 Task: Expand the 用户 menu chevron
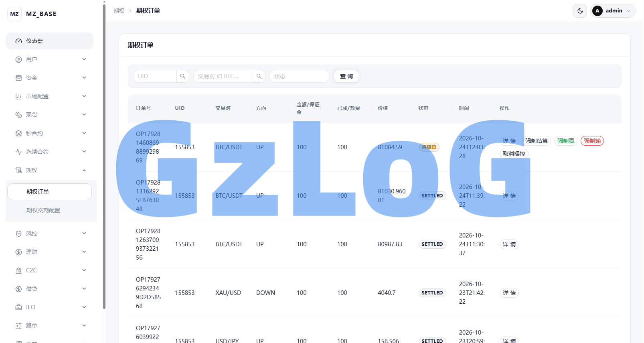point(84,59)
